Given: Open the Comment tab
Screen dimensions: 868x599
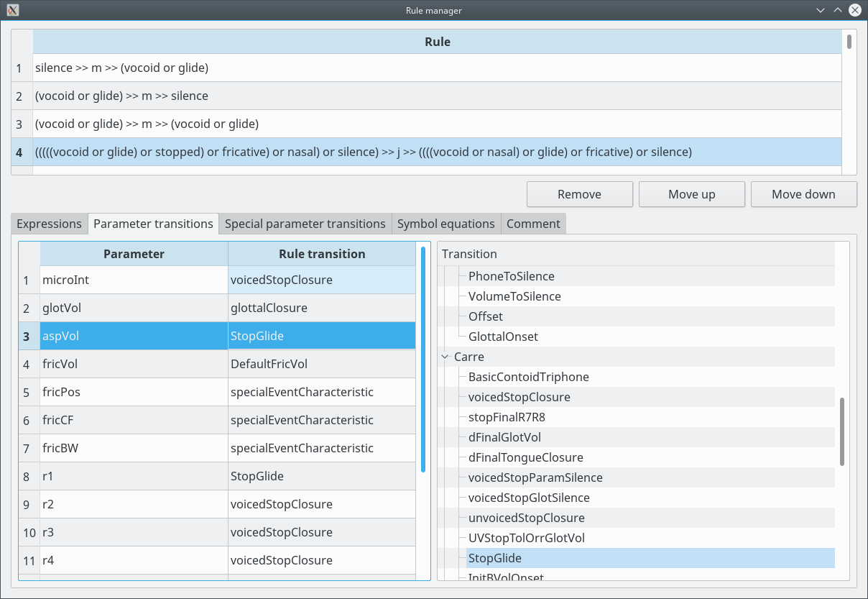Looking at the screenshot, I should pyautogui.click(x=533, y=224).
